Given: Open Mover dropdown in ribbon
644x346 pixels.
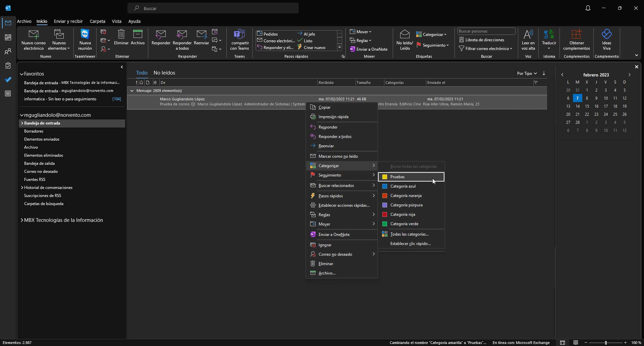Looking at the screenshot, I should tap(361, 32).
